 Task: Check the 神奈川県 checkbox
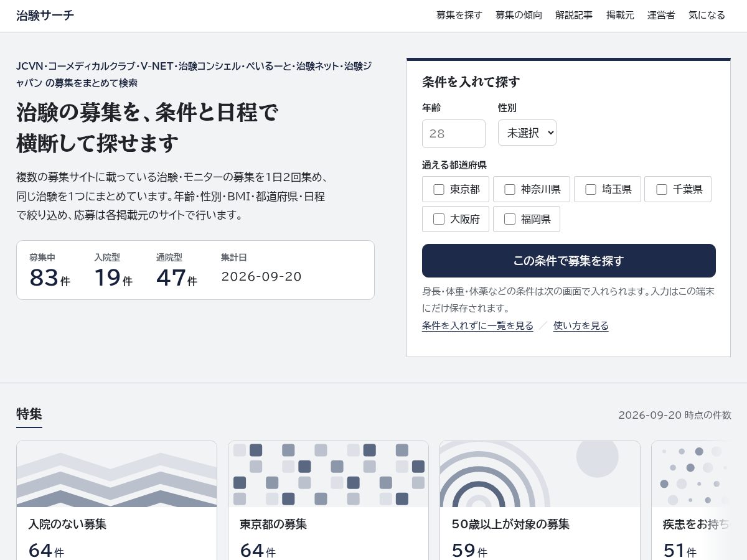tap(510, 189)
